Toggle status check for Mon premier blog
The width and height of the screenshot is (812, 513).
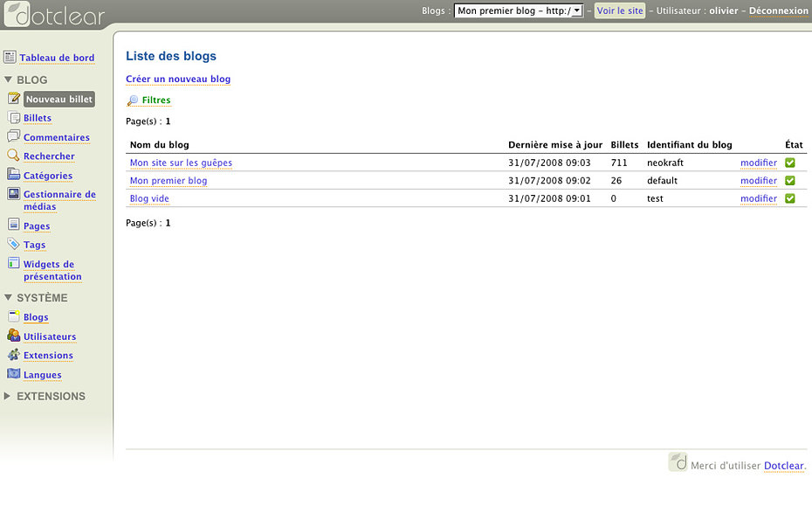tap(790, 181)
